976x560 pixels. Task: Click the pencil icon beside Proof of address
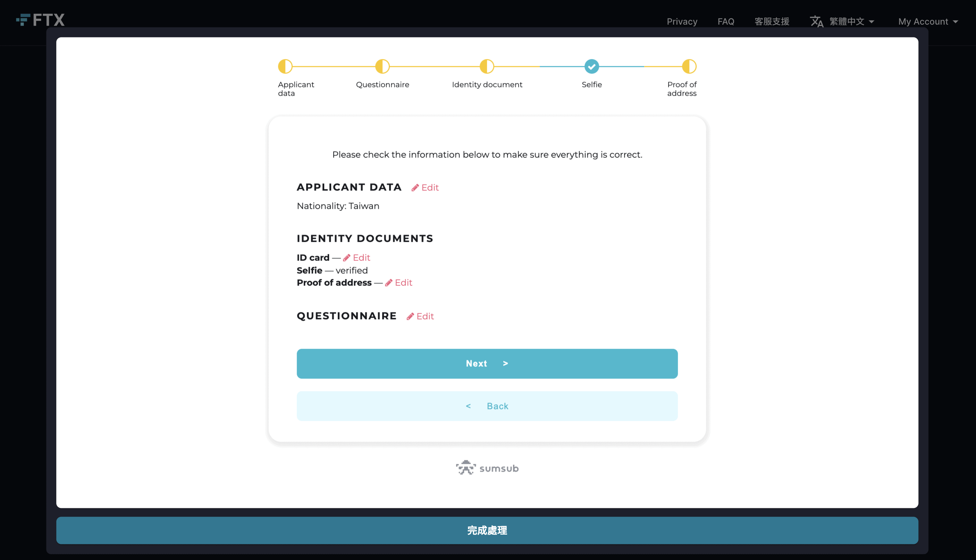tap(388, 283)
